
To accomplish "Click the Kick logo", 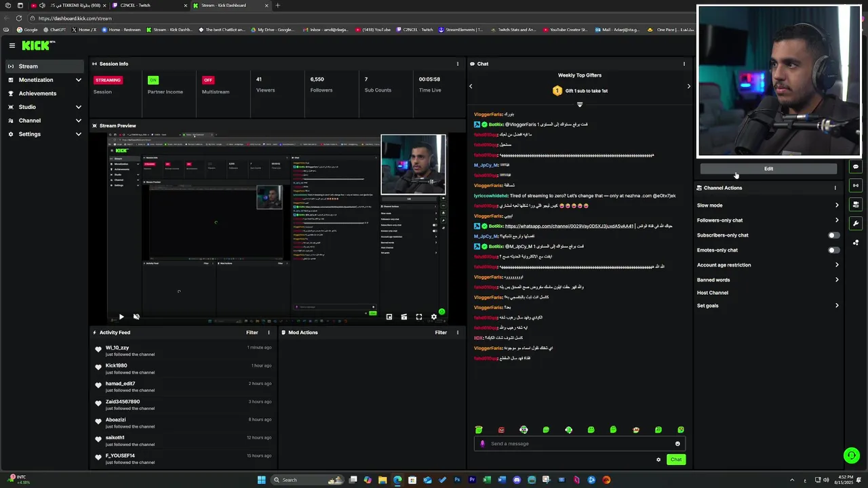I will pos(38,45).
